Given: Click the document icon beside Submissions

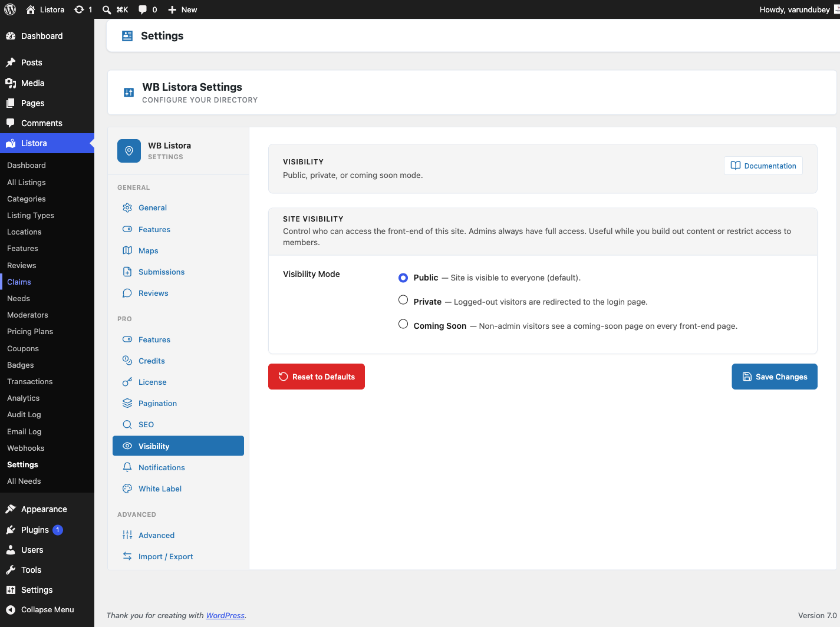Looking at the screenshot, I should [x=127, y=272].
